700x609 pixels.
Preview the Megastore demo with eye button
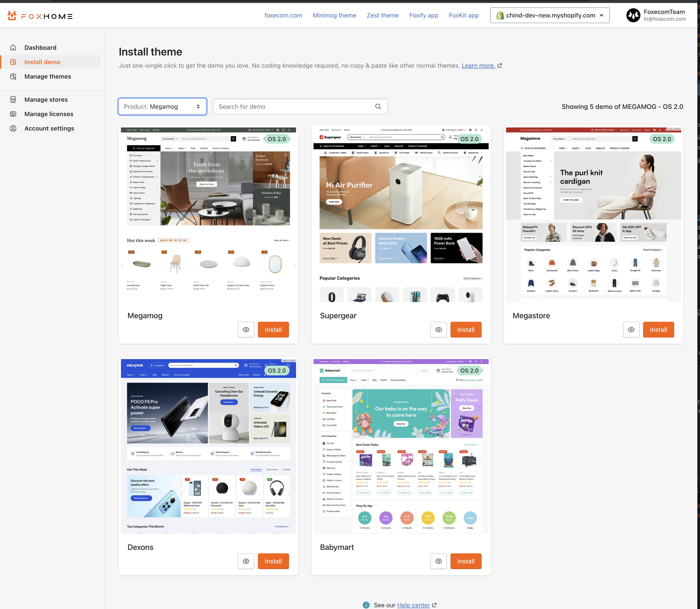point(631,330)
